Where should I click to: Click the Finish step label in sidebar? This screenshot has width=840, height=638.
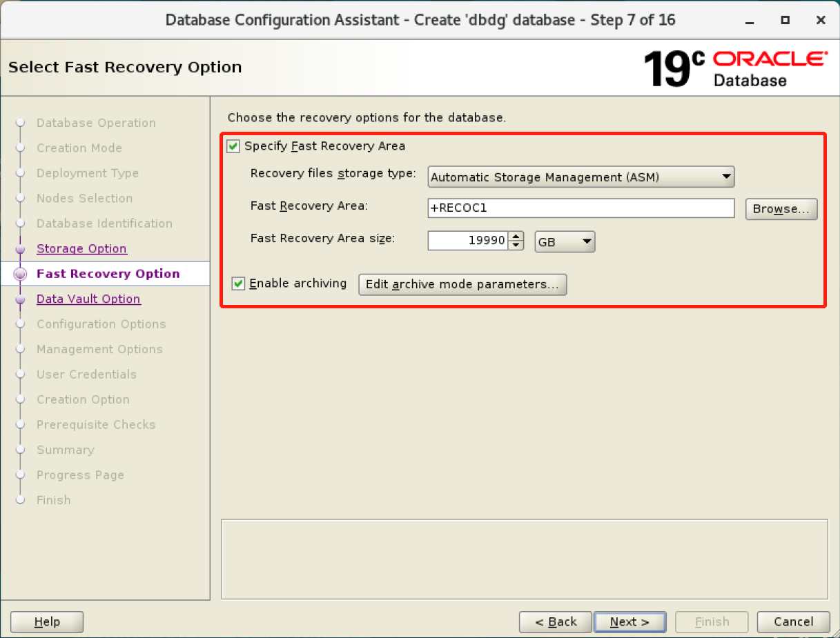54,500
